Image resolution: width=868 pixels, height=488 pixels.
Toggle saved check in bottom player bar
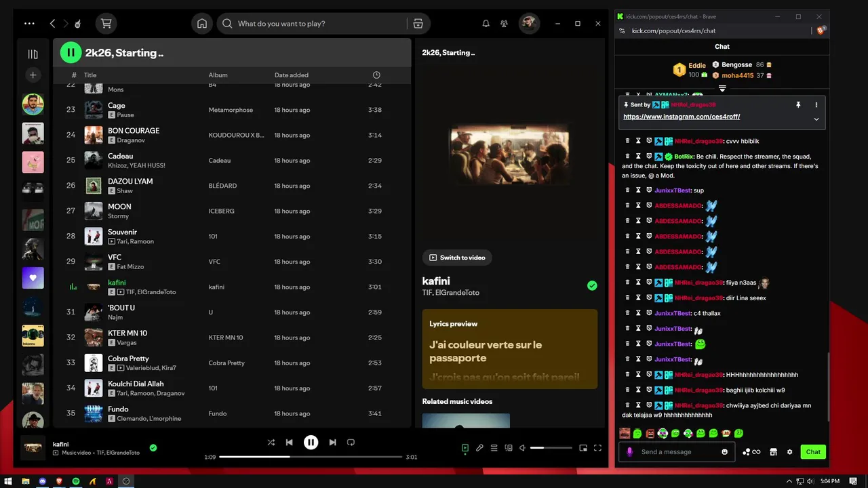[x=153, y=447]
